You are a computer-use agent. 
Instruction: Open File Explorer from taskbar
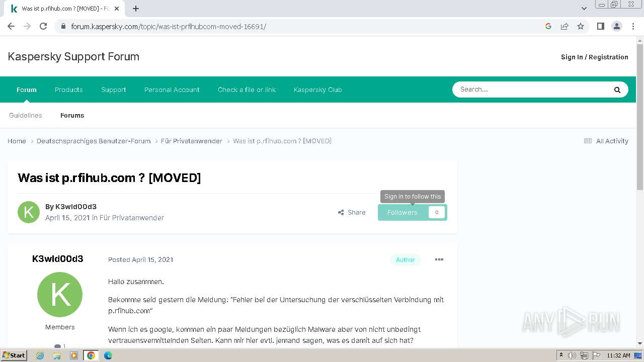57,355
